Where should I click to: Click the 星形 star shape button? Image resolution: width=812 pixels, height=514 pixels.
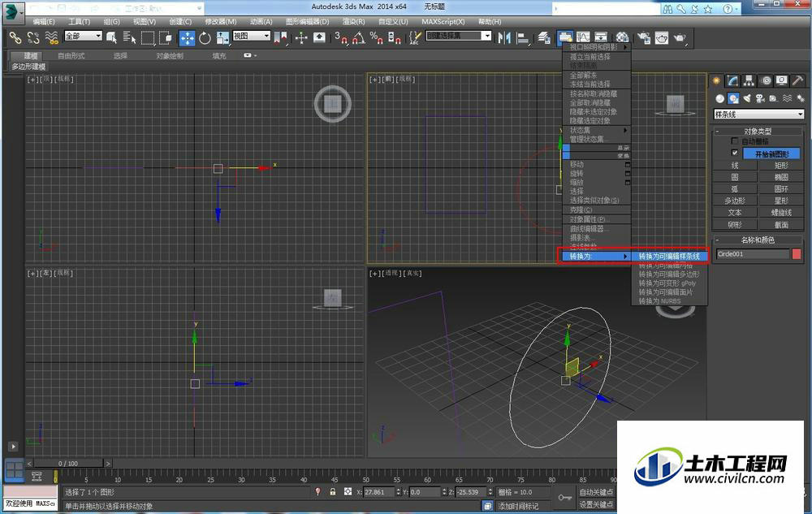(x=781, y=201)
